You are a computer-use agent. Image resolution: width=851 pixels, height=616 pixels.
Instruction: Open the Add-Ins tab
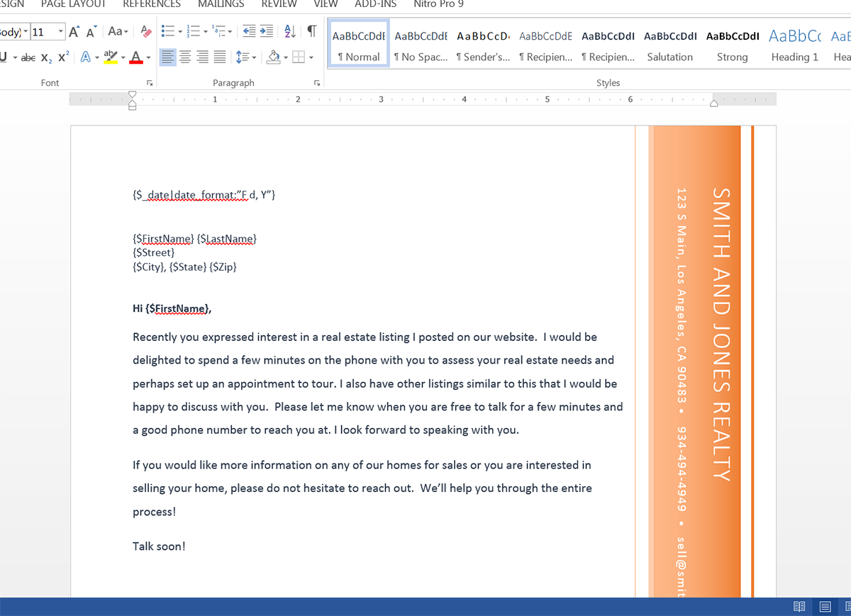coord(376,4)
